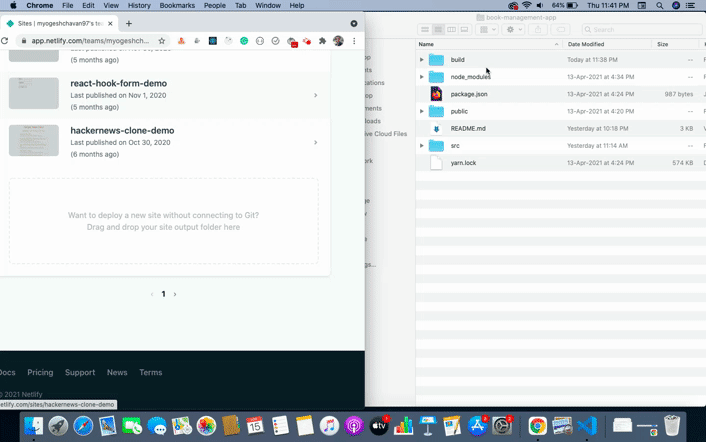Select the build folder icon
706x442 pixels.
(x=436, y=60)
